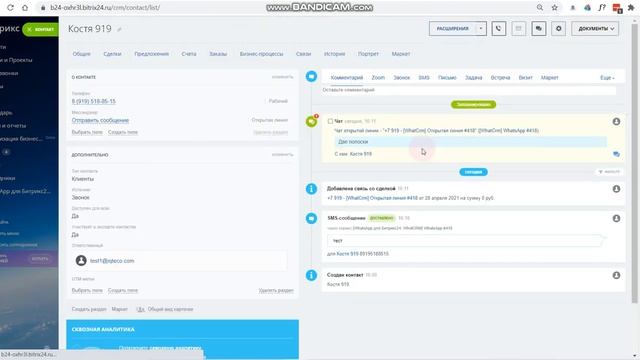View the История tab
The height and width of the screenshot is (360, 640).
tap(334, 54)
